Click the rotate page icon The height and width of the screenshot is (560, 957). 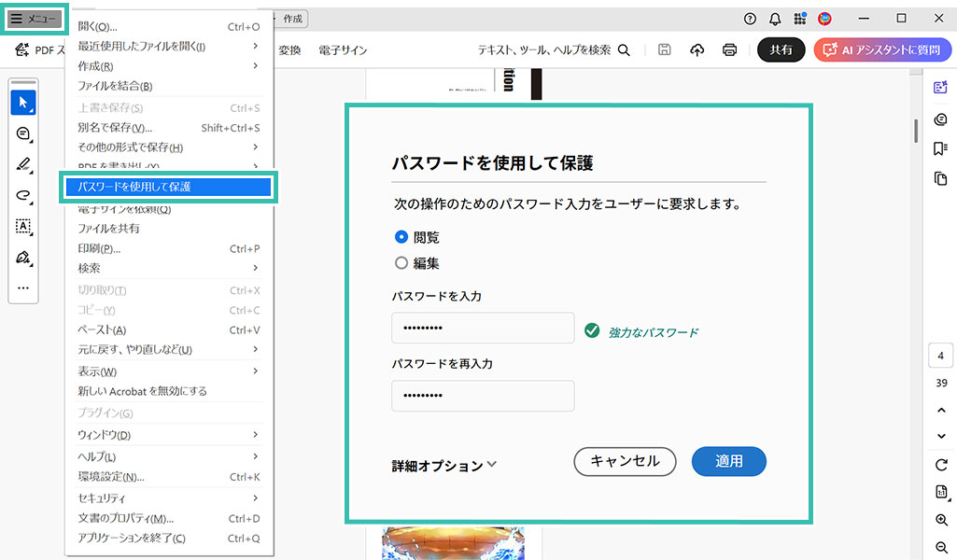point(941,465)
